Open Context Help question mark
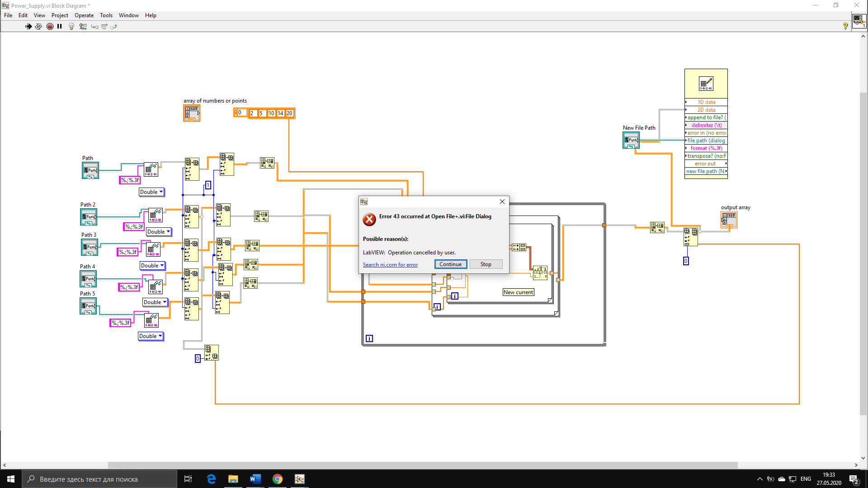This screenshot has height=488, width=868. tap(845, 26)
